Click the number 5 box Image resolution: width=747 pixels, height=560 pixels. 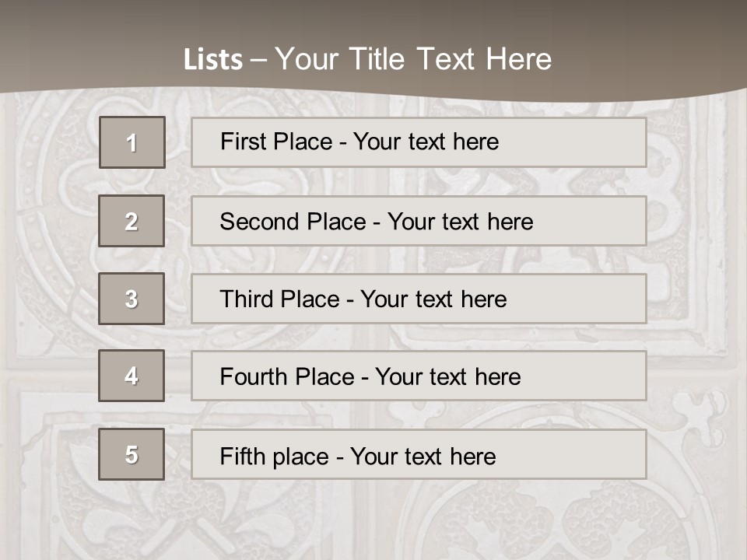pyautogui.click(x=132, y=454)
